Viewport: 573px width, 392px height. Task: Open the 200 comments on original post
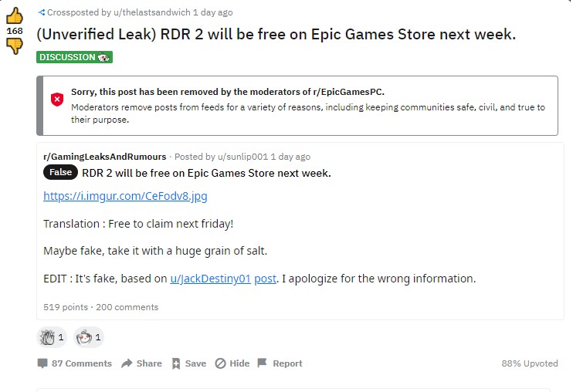[127, 307]
